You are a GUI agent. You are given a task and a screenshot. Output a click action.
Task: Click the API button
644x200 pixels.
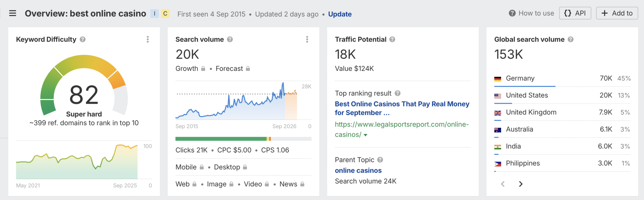click(x=575, y=13)
